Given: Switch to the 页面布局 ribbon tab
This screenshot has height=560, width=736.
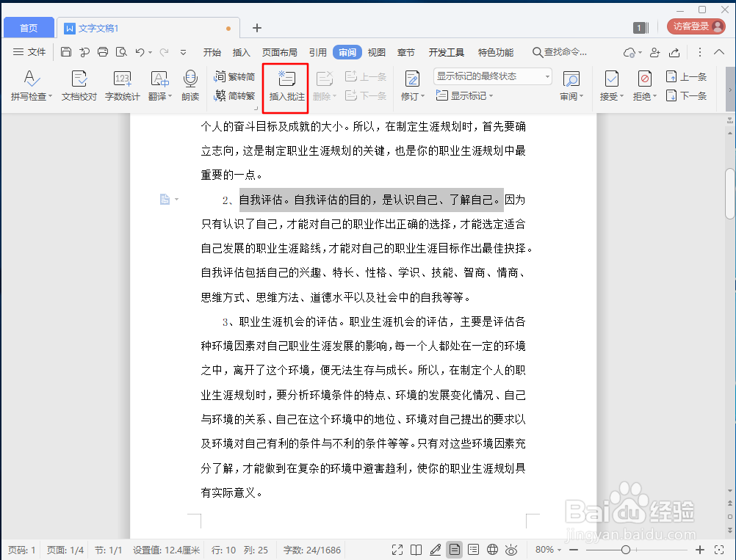Looking at the screenshot, I should coord(279,52).
